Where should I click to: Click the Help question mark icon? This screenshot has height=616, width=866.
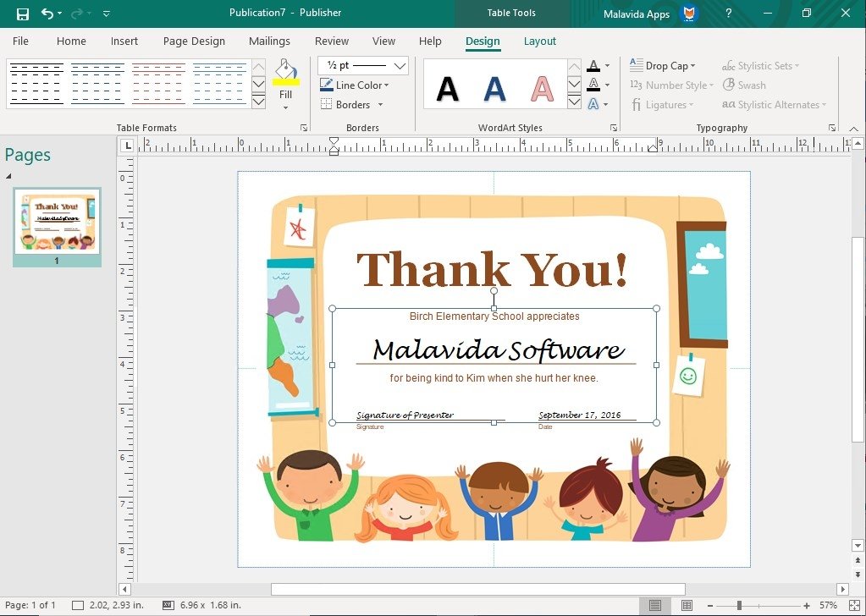[x=729, y=14]
